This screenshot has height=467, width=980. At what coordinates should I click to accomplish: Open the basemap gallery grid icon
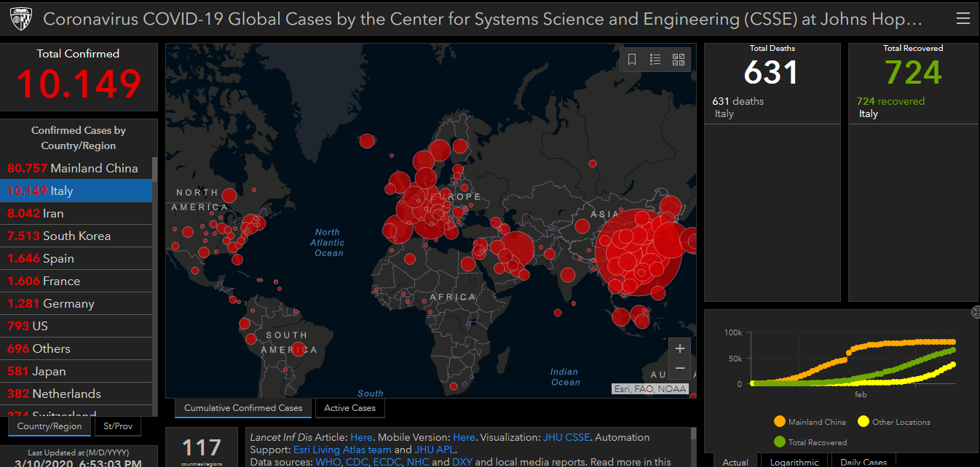click(679, 60)
